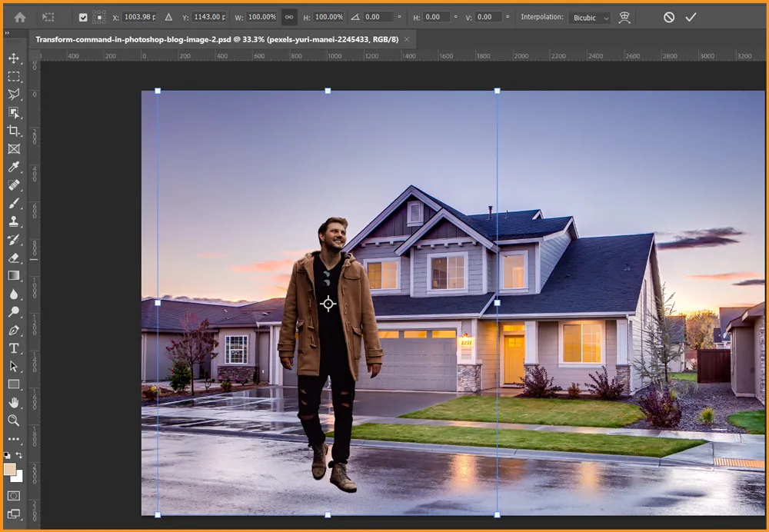Toggle relative positioning triangle icon
This screenshot has width=769, height=532.
pos(168,17)
